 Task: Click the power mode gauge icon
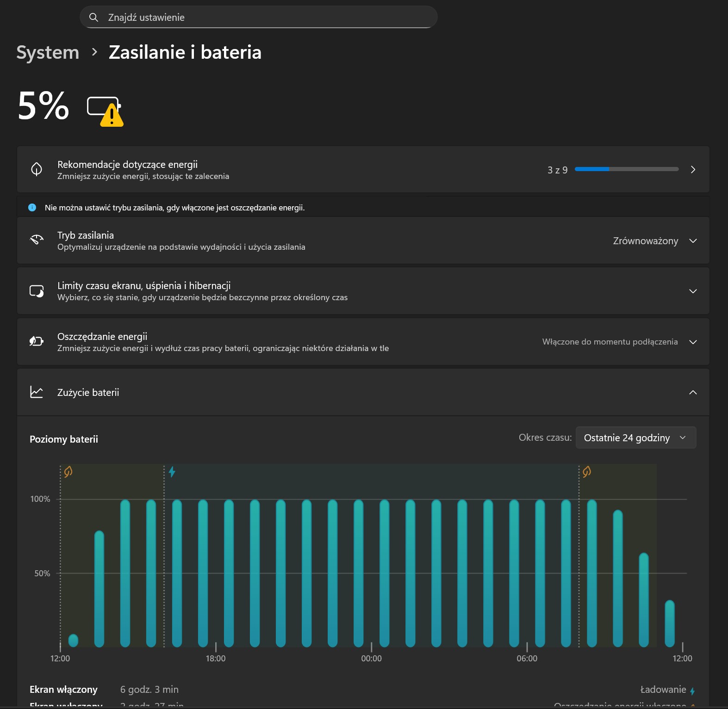[37, 240]
